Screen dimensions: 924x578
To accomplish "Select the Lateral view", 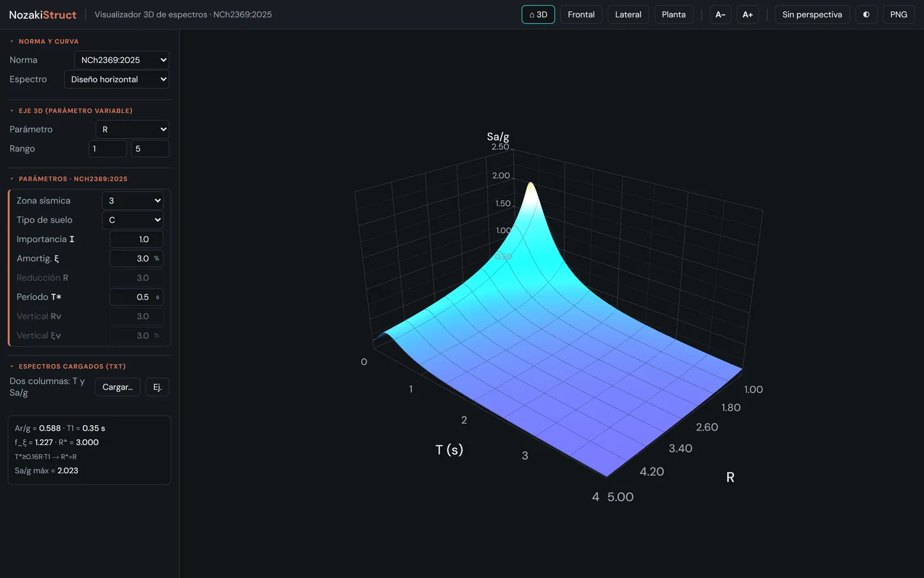I will coord(628,14).
